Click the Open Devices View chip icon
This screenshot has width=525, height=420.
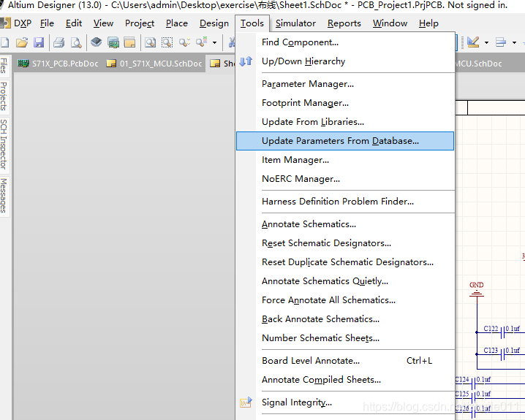(x=97, y=42)
